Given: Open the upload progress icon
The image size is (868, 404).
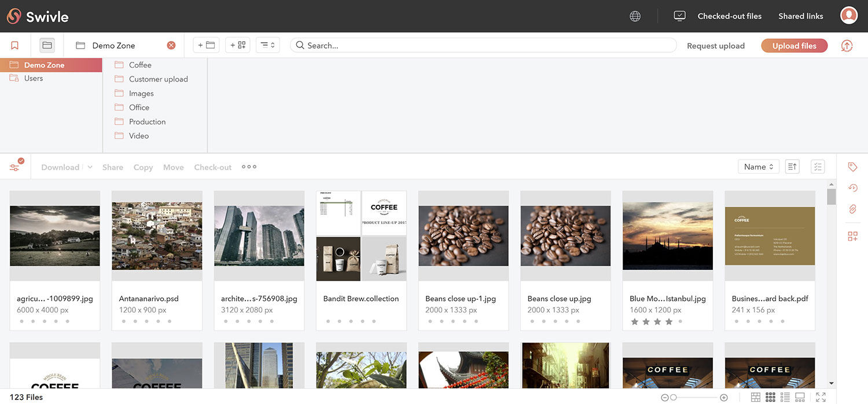Looking at the screenshot, I should (847, 46).
